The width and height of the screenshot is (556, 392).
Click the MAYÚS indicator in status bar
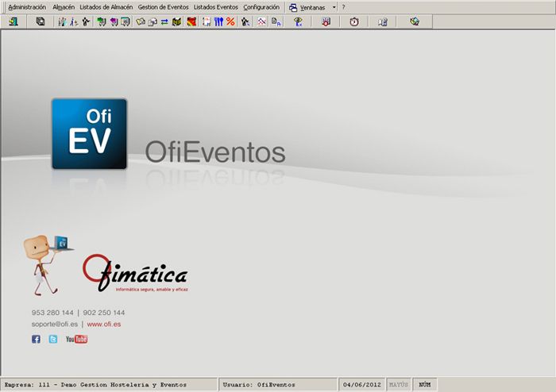(399, 385)
